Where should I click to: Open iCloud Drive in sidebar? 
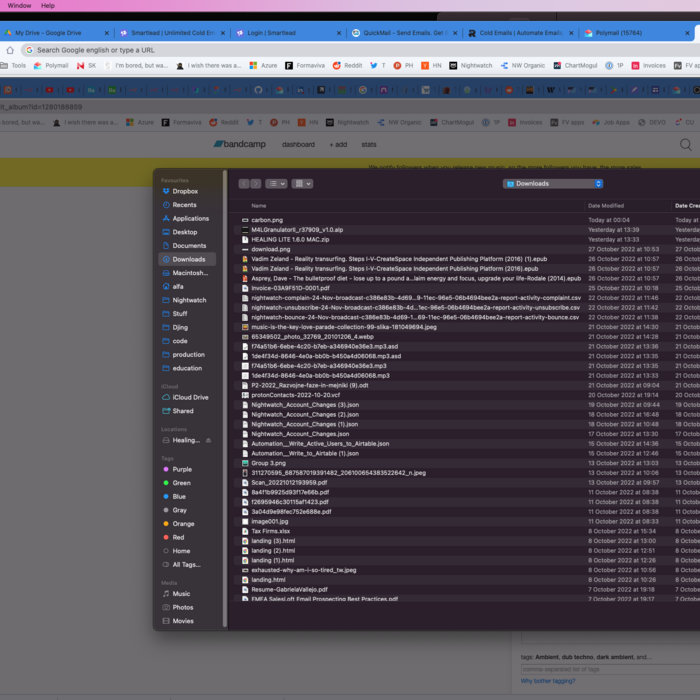click(x=190, y=397)
